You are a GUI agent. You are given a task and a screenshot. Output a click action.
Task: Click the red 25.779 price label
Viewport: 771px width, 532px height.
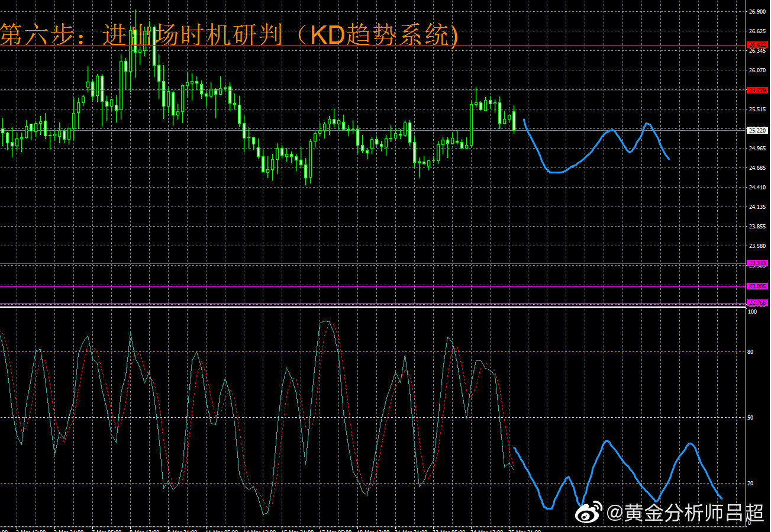757,91
